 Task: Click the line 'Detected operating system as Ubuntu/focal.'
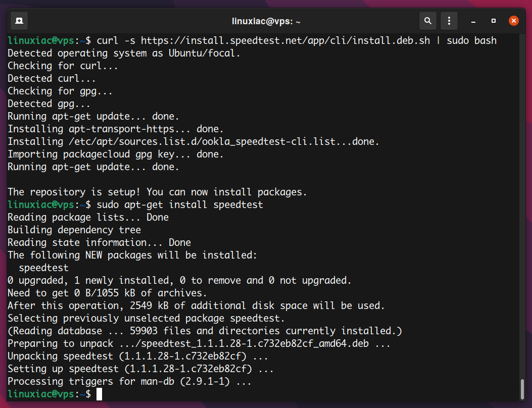124,53
